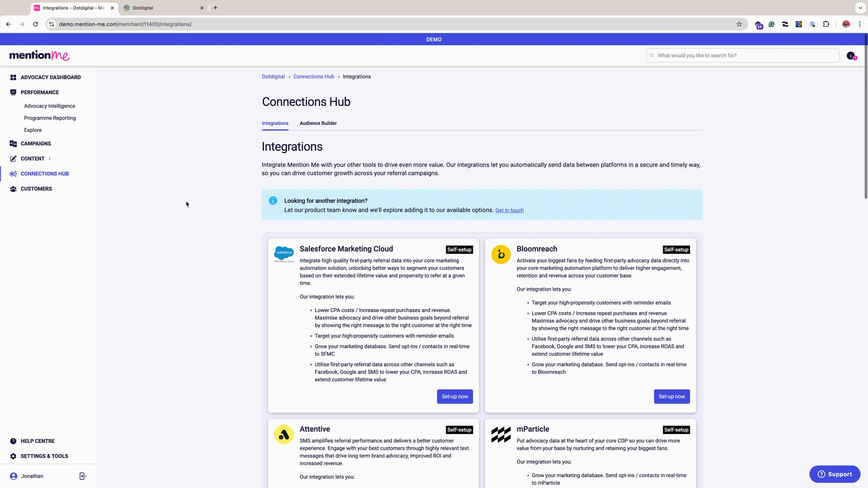Screen dimensions: 868x488
Task: Click the Chrome profile avatar
Action: 846,24
